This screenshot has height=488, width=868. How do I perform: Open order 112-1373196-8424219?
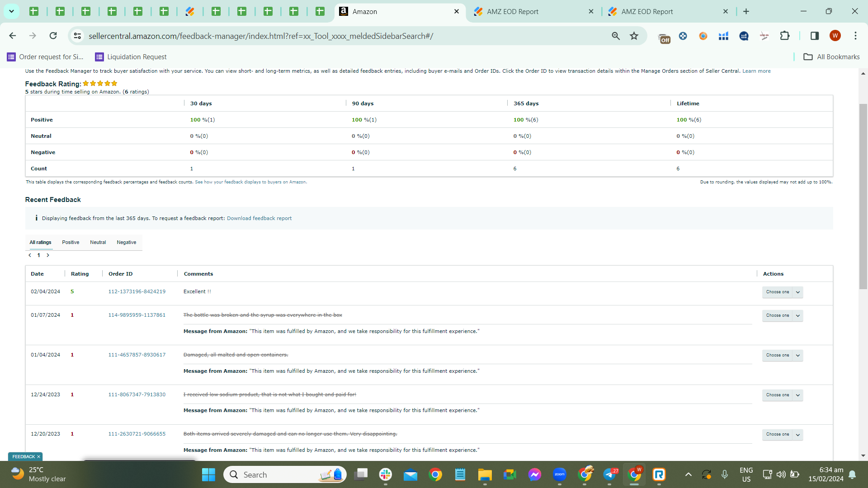click(137, 291)
